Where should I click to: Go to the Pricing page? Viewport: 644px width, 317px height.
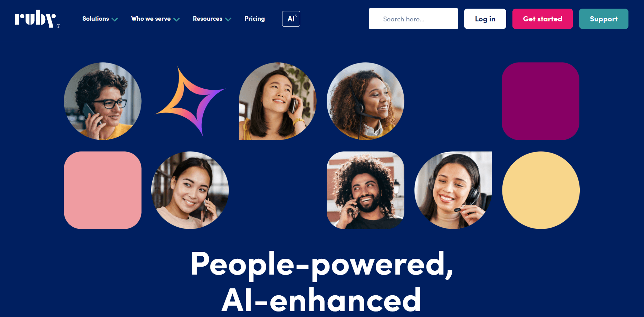coord(254,19)
